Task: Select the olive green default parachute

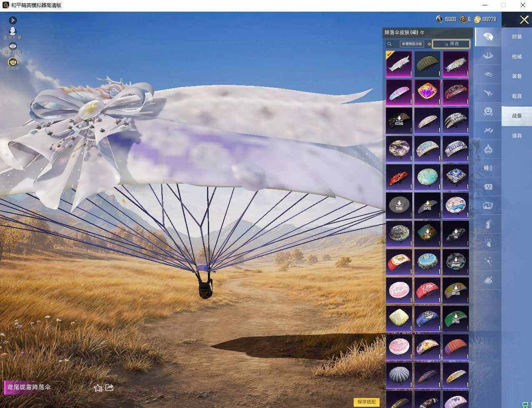Action: 427,64
